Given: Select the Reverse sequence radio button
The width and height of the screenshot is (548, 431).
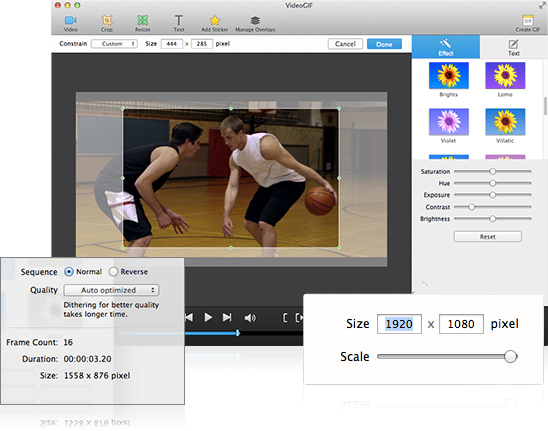Looking at the screenshot, I should [113, 272].
